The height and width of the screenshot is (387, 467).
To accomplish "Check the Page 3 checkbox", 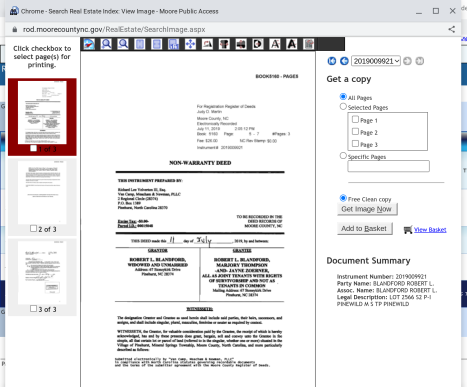I will coord(355,144).
